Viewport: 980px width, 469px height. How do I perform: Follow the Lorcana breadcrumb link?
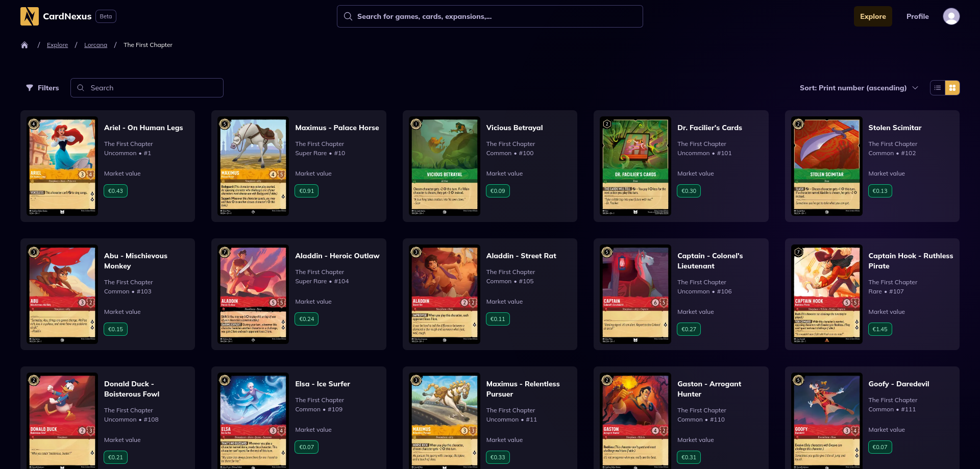95,45
